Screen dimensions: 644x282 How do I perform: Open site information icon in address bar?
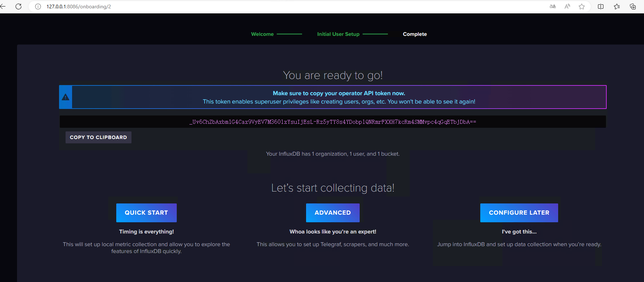pyautogui.click(x=38, y=7)
